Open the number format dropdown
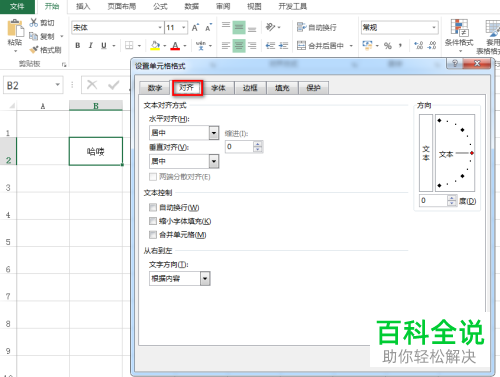Image resolution: width=500 pixels, height=377 pixels. pyautogui.click(x=434, y=27)
